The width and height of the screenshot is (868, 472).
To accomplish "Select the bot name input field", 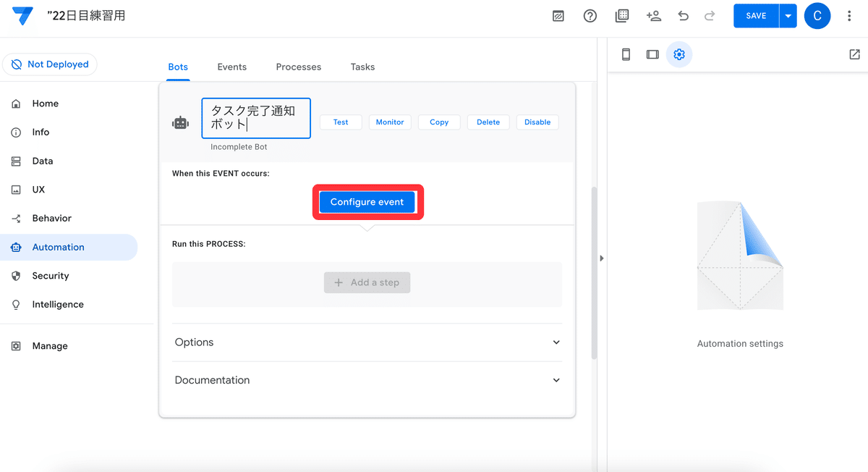I will [x=255, y=117].
